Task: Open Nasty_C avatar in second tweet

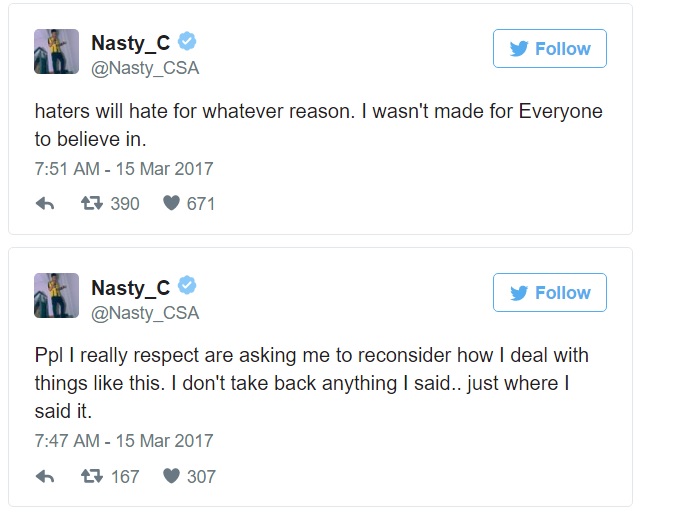Action: tap(56, 295)
